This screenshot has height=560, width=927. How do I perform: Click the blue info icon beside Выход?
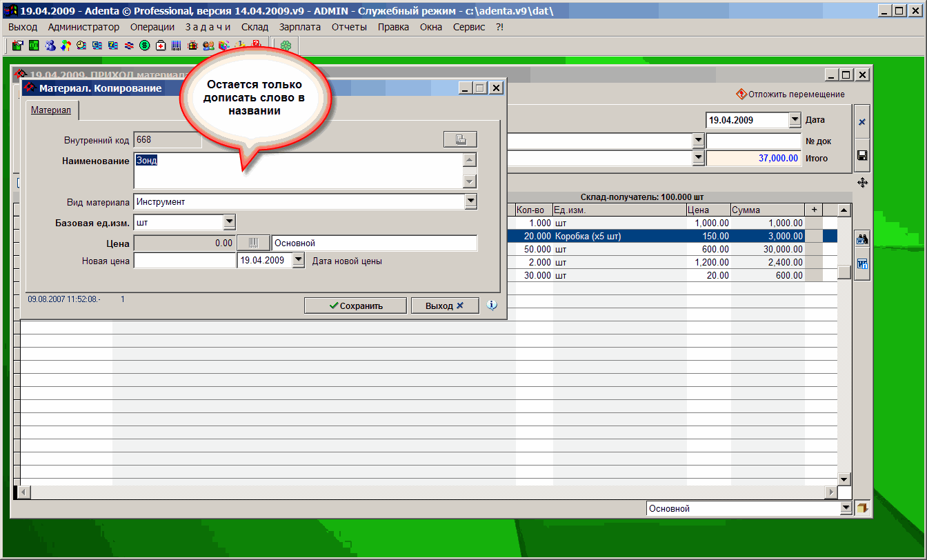492,305
